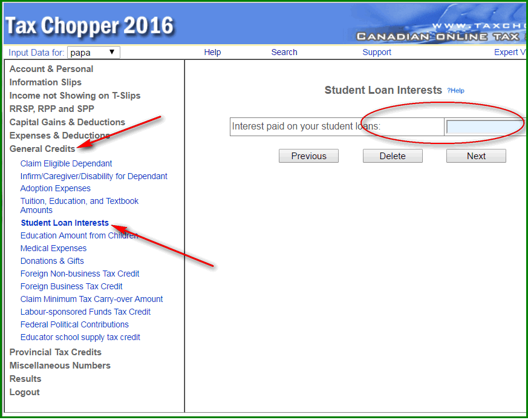Click the ?Help link beside page title
Viewport: 528px width, 420px height.
455,91
